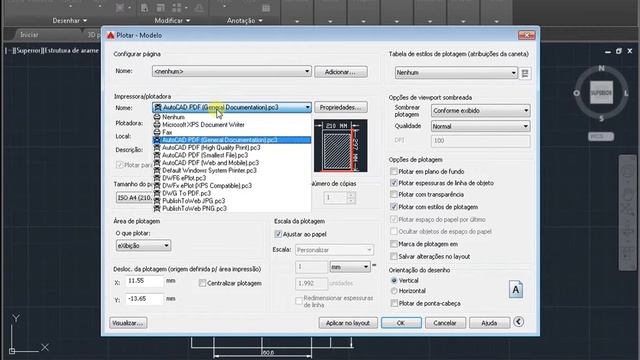Click Estrutura de arame visual style label
The image size is (640, 360).
click(x=71, y=51)
